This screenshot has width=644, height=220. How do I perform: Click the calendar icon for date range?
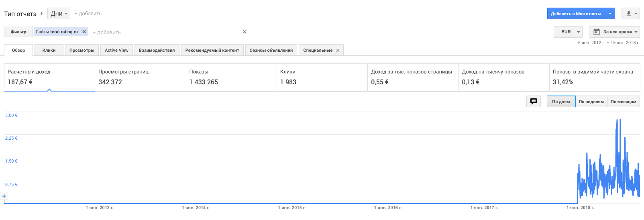[597, 32]
